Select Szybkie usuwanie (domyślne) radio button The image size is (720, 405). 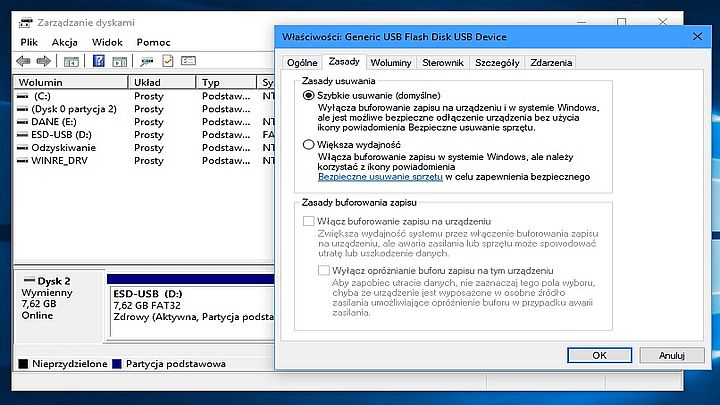309,96
